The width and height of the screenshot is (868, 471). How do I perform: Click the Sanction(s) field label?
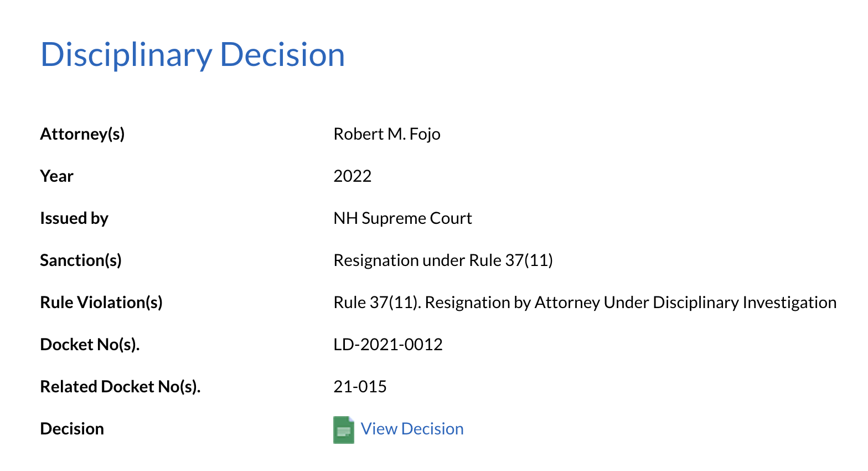[x=81, y=260]
